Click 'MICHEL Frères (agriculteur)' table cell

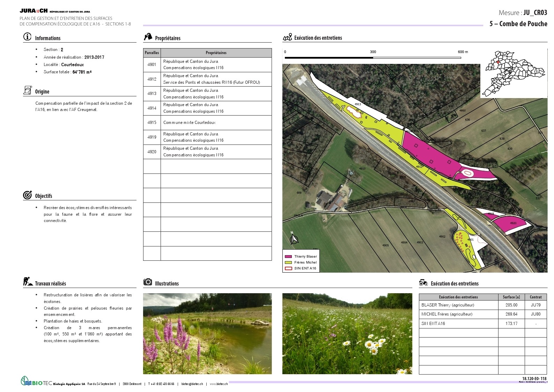[459, 314]
